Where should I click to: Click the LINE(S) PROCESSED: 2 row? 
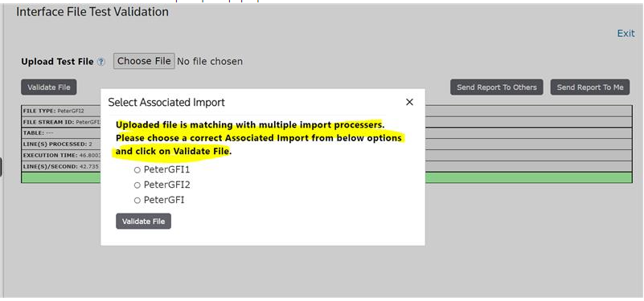(x=326, y=144)
